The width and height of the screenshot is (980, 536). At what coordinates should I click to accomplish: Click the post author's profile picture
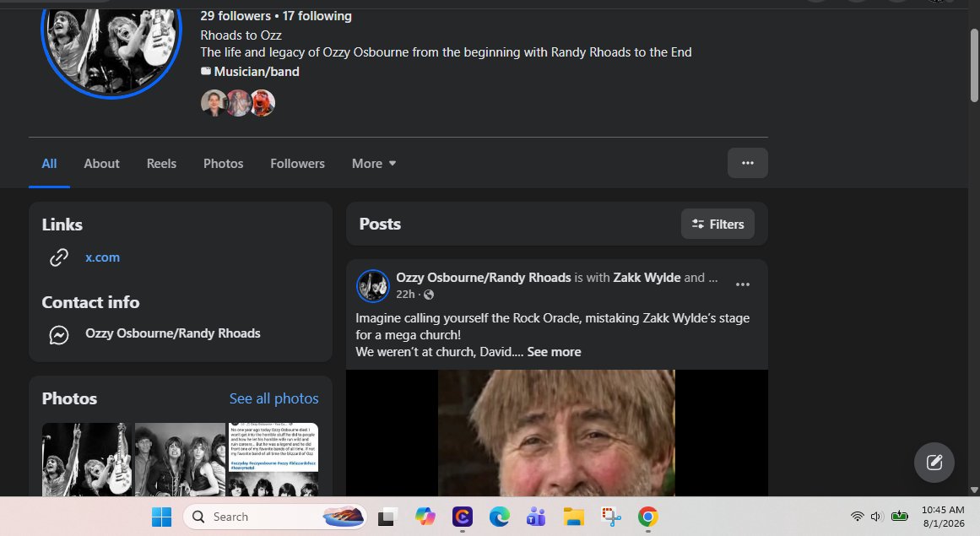pos(372,285)
